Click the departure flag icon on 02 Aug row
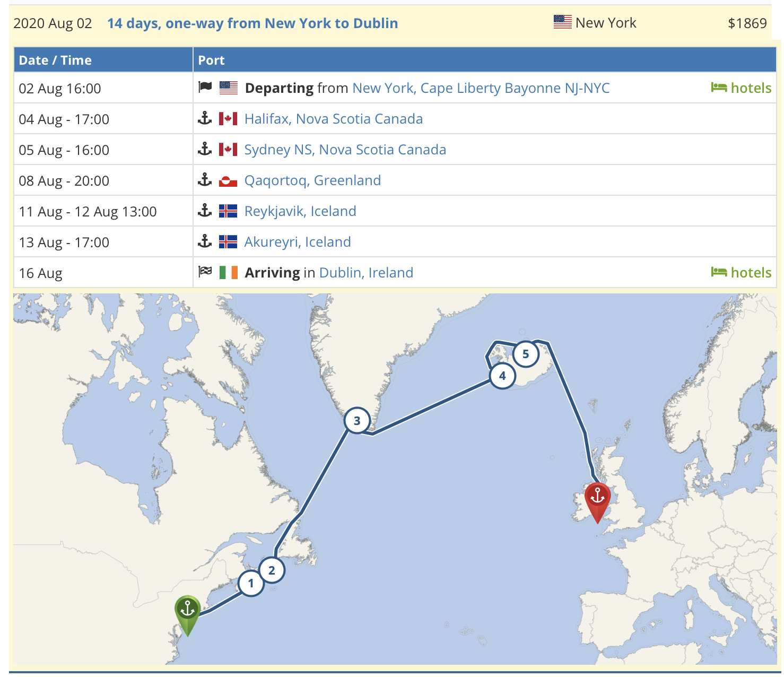Screen dimensions: 784x677 click(x=205, y=87)
